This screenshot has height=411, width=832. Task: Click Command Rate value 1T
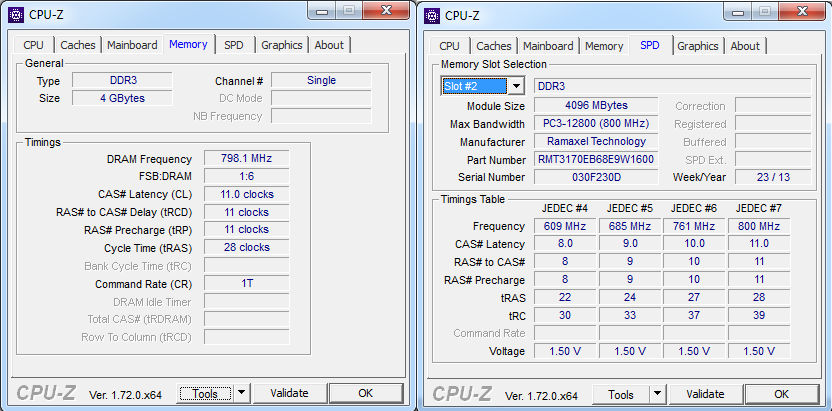point(247,283)
